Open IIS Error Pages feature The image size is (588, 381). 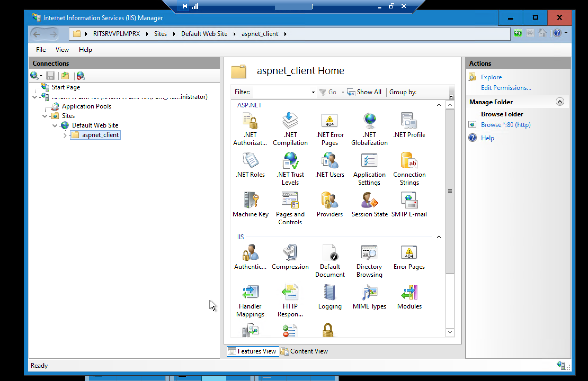click(x=409, y=257)
